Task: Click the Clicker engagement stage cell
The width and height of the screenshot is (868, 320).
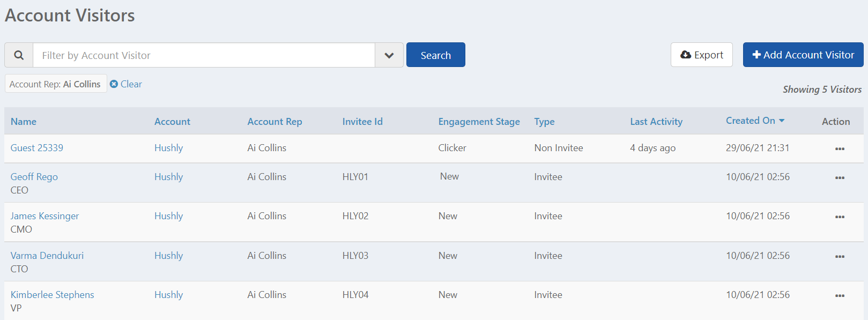Action: (x=452, y=148)
